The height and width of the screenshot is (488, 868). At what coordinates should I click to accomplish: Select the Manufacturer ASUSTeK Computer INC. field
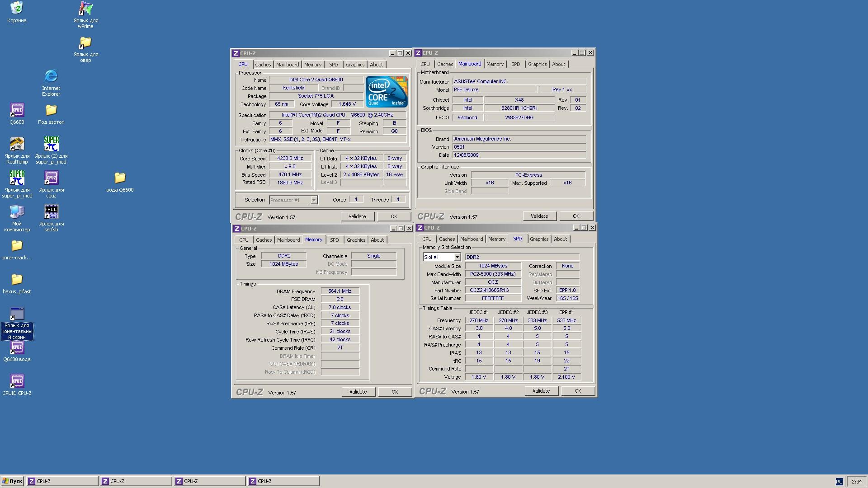pos(519,82)
